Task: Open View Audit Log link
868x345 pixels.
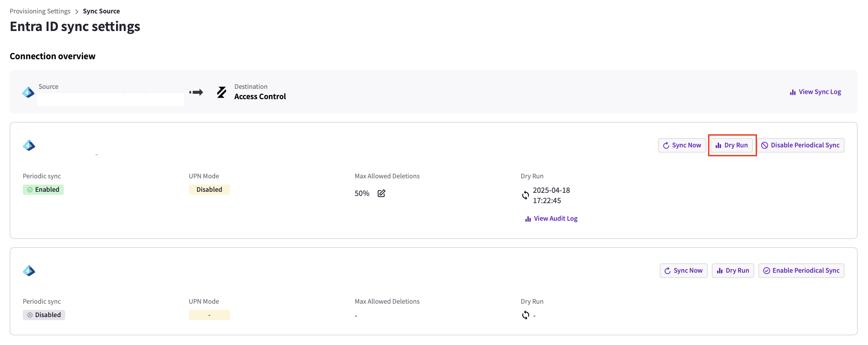Action: 551,219
